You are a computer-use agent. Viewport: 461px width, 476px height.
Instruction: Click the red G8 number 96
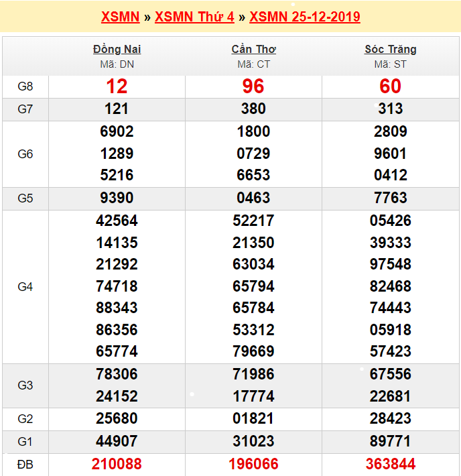coord(253,86)
